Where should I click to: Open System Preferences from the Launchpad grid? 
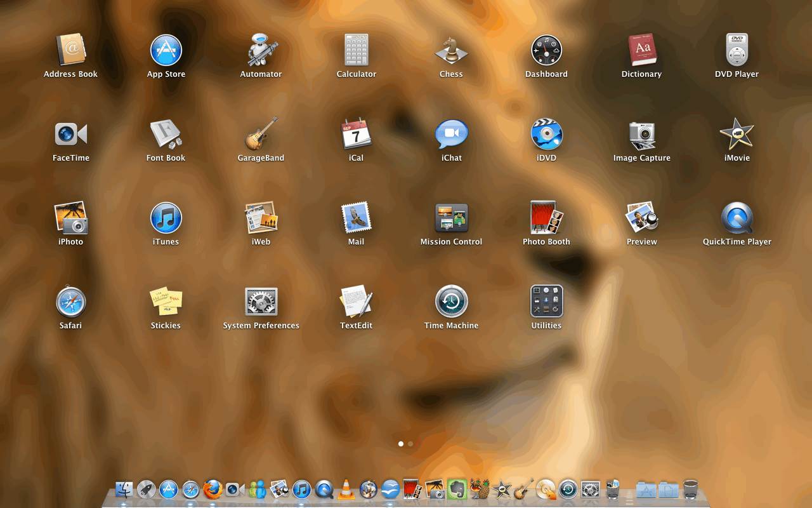(261, 302)
